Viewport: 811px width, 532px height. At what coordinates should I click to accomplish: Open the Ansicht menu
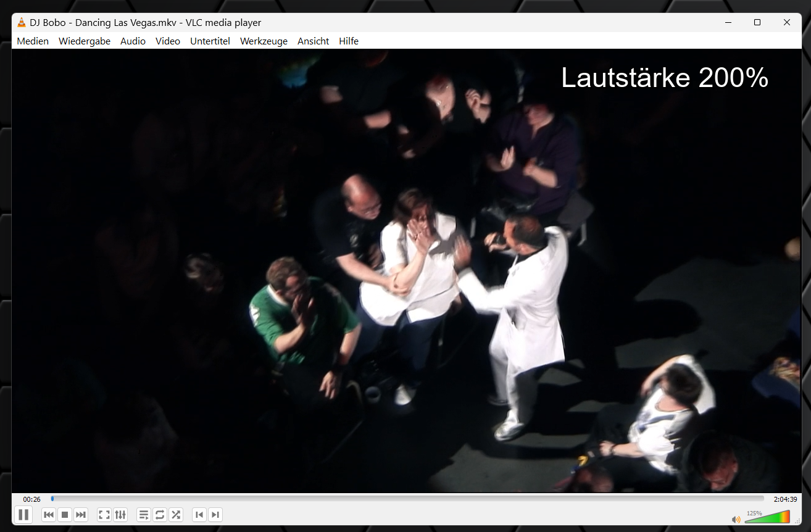point(313,41)
